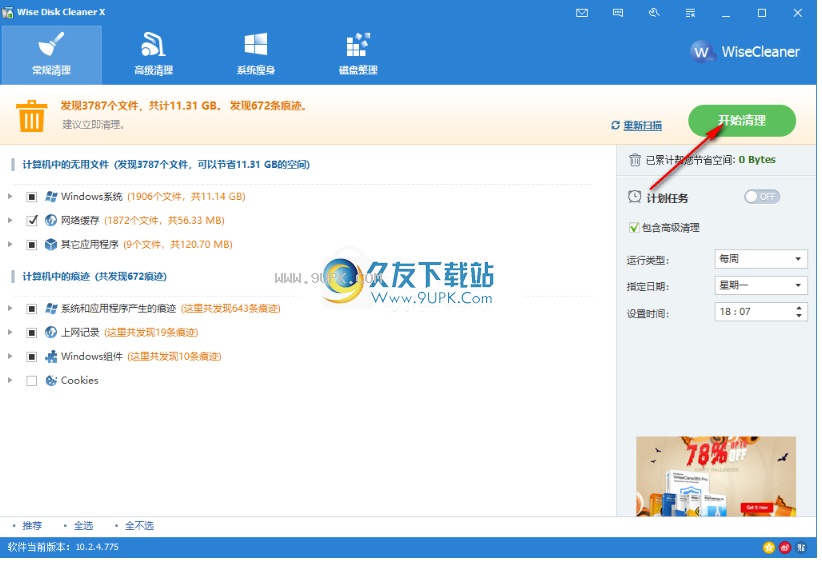Increase the 设置时间 value with up arrow
The image size is (822, 562).
[798, 308]
